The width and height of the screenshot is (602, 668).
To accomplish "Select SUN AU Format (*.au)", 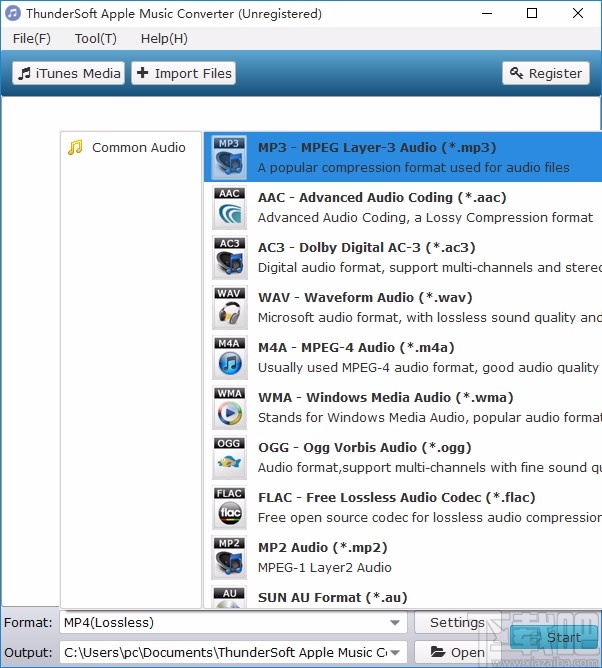I will (x=403, y=596).
